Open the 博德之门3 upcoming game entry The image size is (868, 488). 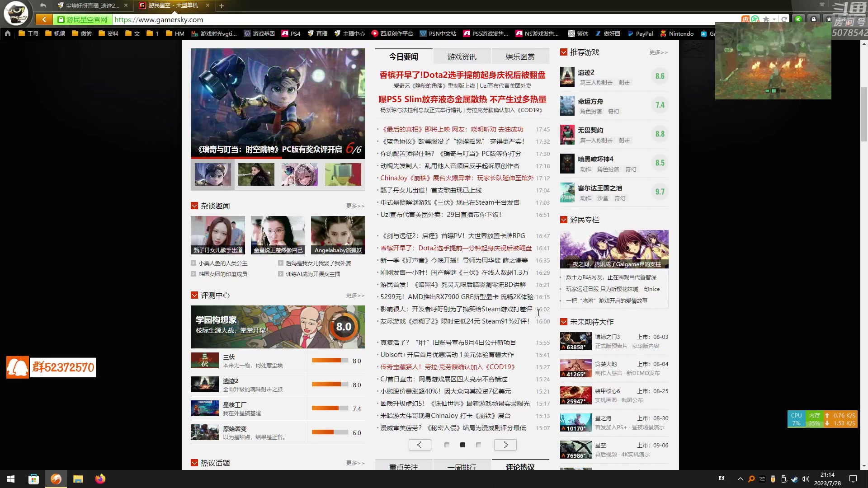614,342
